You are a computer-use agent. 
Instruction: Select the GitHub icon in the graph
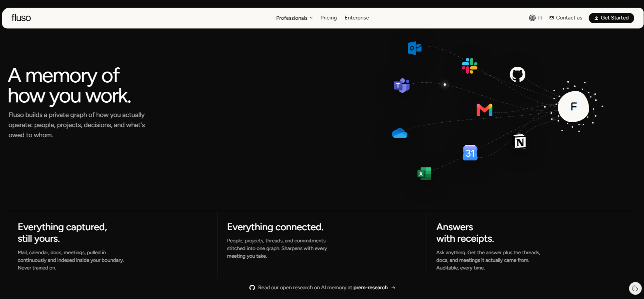pos(517,74)
